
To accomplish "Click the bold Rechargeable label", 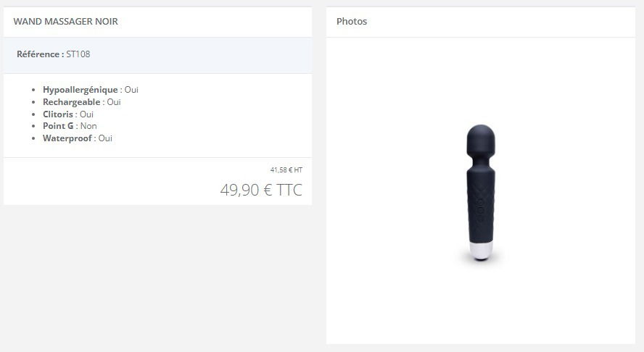I will [x=72, y=101].
